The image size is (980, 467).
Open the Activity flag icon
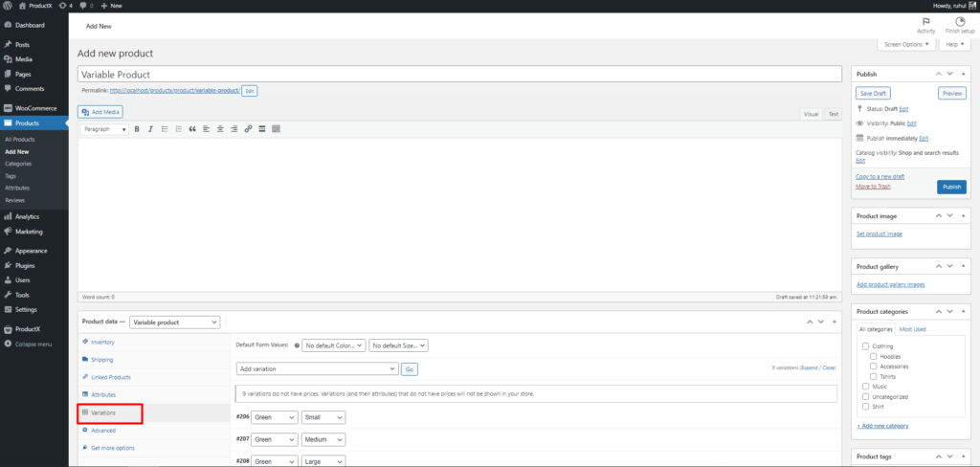[926, 26]
